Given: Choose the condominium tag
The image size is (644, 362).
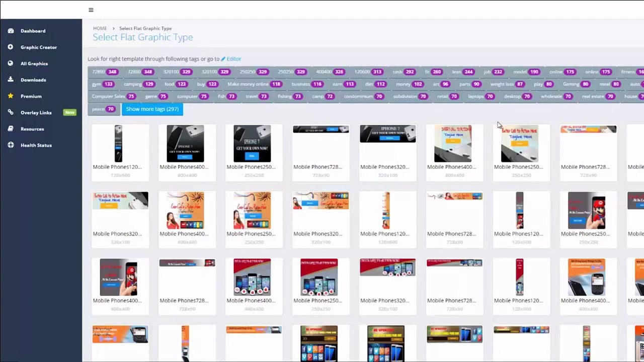Looking at the screenshot, I should pos(364,96).
